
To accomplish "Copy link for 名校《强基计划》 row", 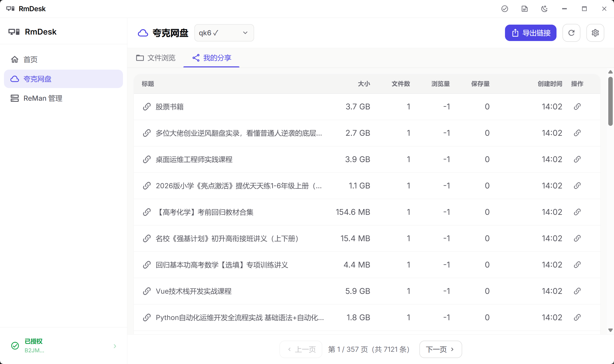I will 577,238.
